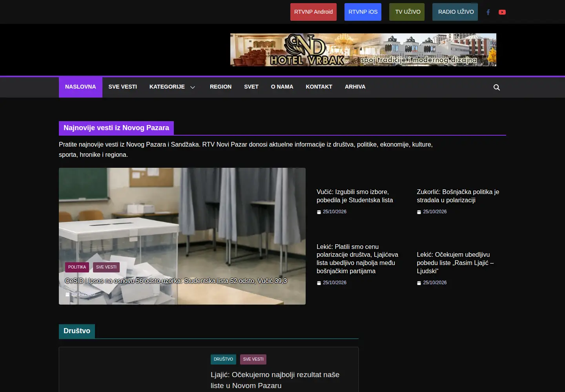Open Ljajić: Očekujemo najbolji rezultat article
This screenshot has height=392, width=565.
pyautogui.click(x=275, y=380)
